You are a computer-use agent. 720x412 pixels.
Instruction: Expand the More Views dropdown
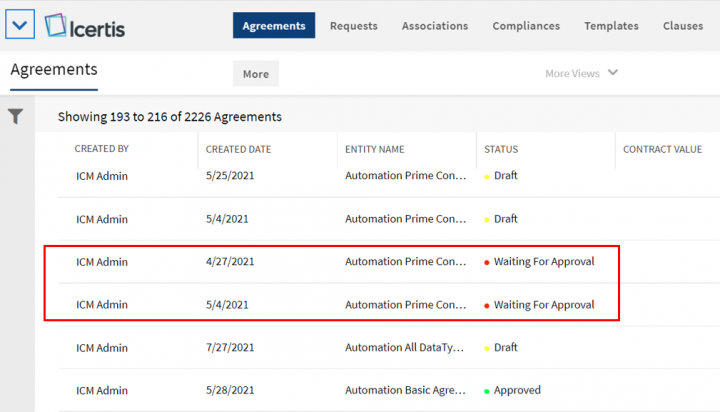[582, 73]
